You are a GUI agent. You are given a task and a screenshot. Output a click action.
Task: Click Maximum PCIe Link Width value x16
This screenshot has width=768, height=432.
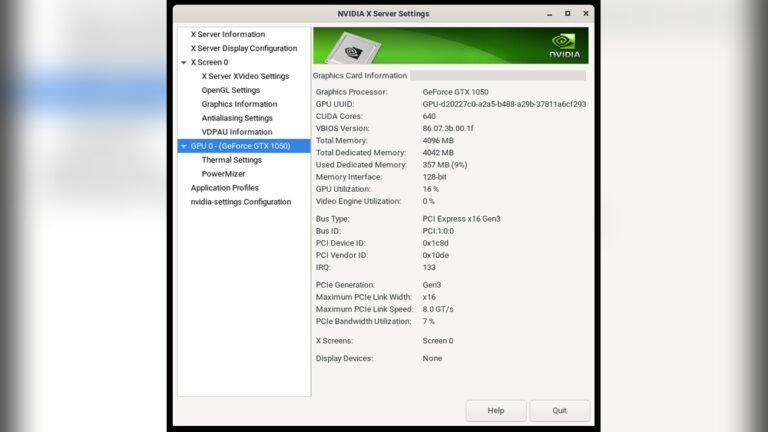coord(429,297)
